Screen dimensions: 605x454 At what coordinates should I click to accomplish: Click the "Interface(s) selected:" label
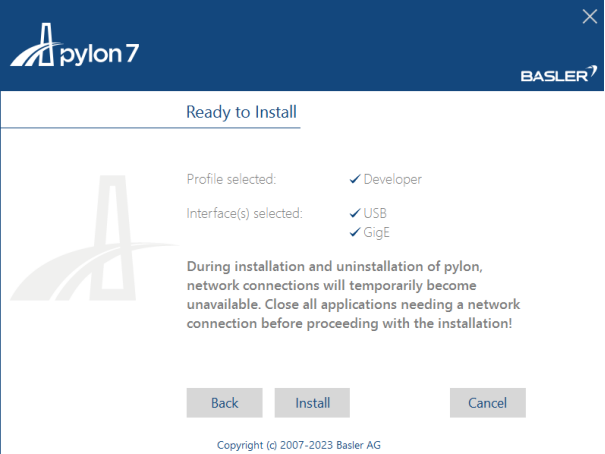click(x=244, y=213)
